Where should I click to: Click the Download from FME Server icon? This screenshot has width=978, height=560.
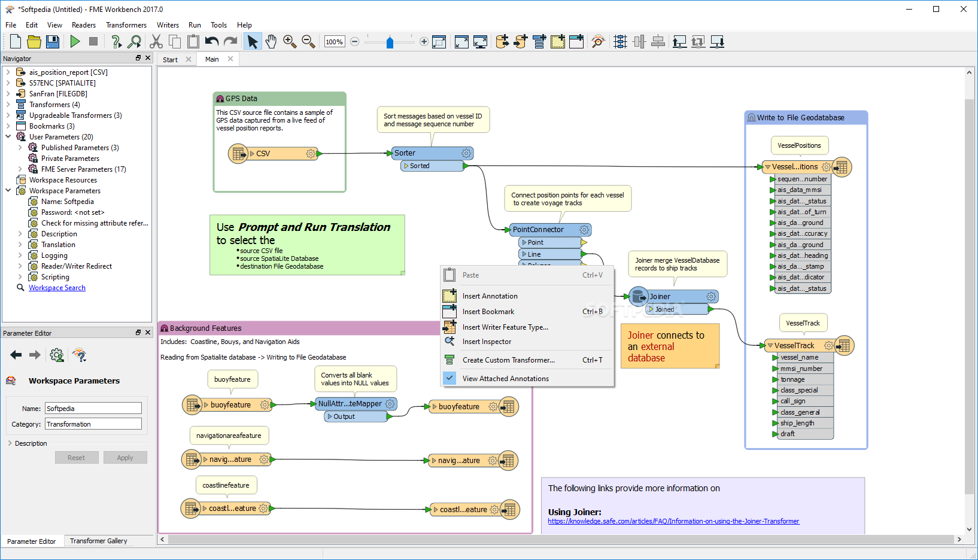click(x=716, y=41)
